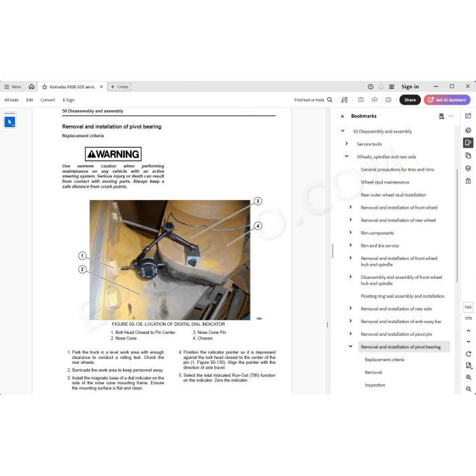Open the Menu hamburger icon
The image size is (476, 476).
pos(7,87)
